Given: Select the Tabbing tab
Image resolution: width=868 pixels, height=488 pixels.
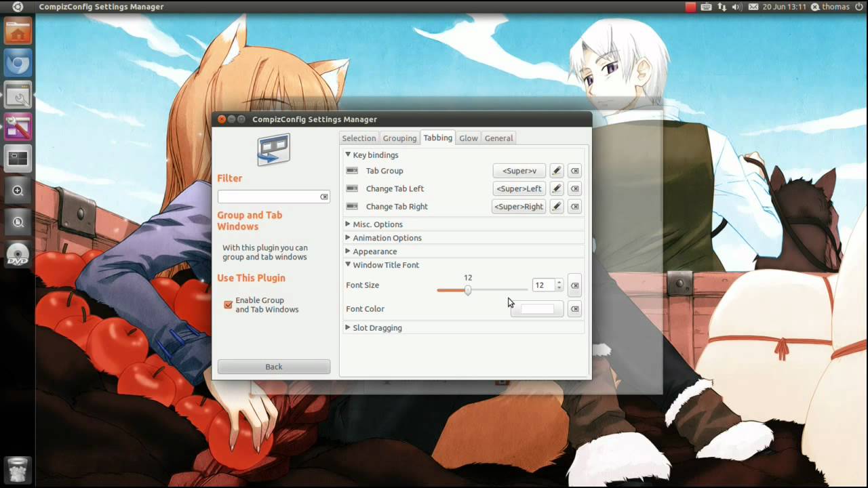Looking at the screenshot, I should (438, 138).
